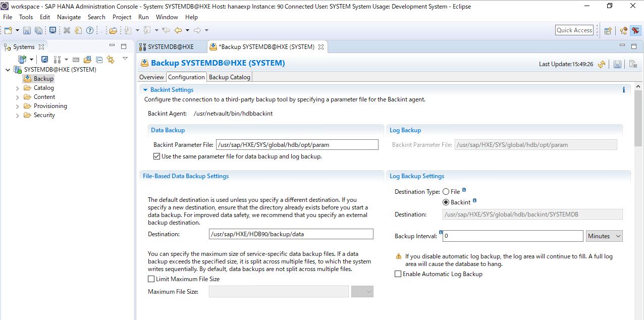Click the Open Perspective icon
This screenshot has height=320, width=644.
(x=608, y=30)
